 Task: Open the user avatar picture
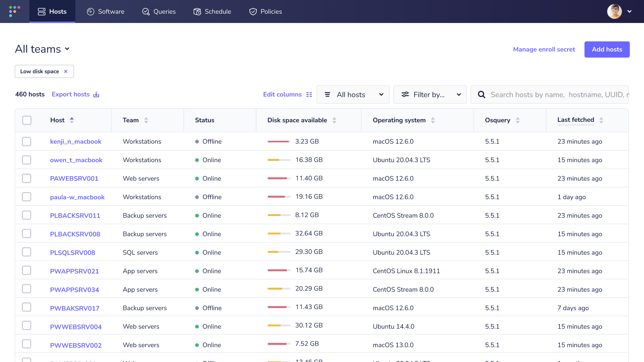614,11
